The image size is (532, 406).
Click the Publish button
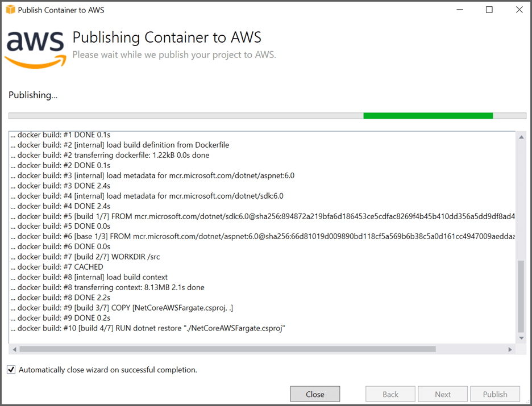click(x=494, y=394)
